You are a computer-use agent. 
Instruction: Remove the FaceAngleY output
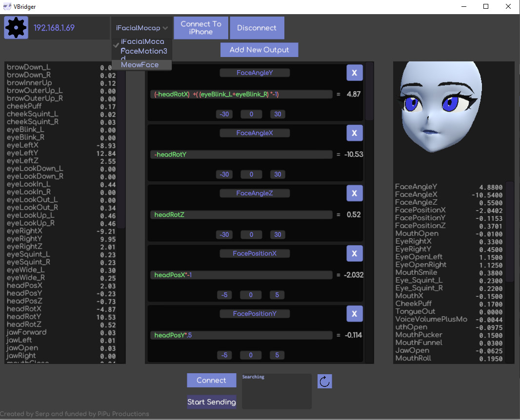click(355, 72)
